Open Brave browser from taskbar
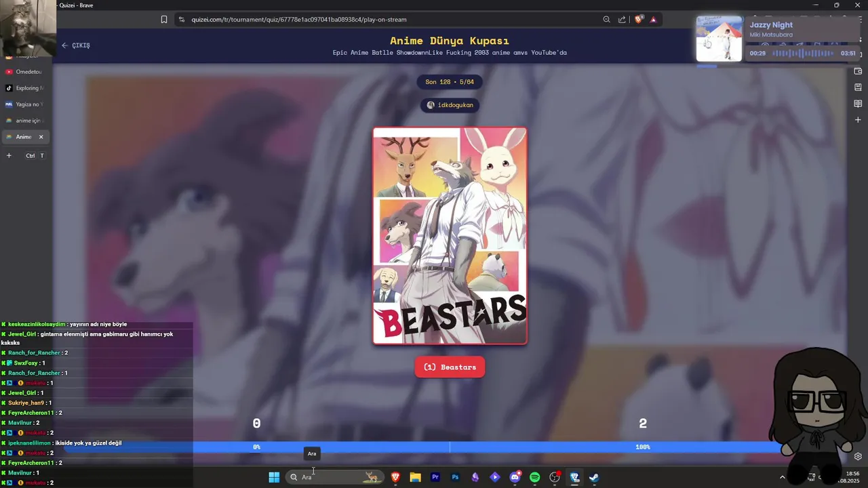868x488 pixels. (x=395, y=477)
